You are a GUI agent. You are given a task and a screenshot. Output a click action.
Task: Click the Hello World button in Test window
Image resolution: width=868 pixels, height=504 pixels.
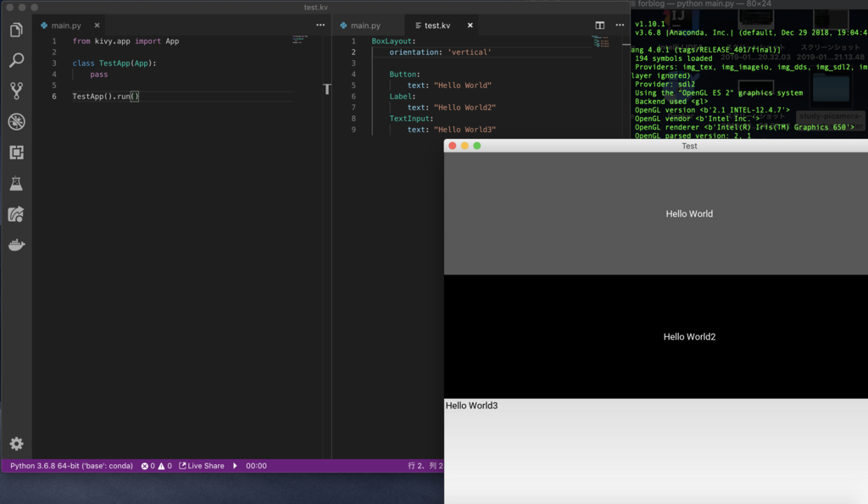tap(656, 213)
